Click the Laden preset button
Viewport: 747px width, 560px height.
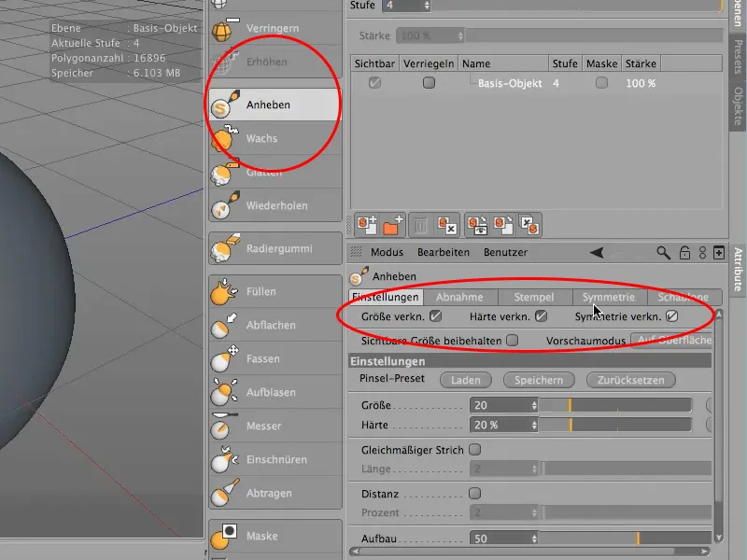(465, 380)
